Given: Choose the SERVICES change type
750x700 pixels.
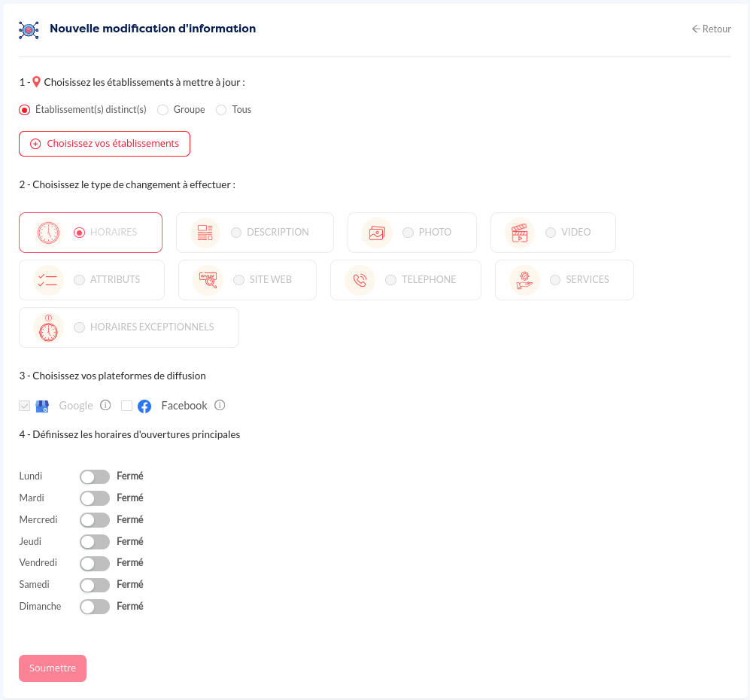Looking at the screenshot, I should coord(555,280).
